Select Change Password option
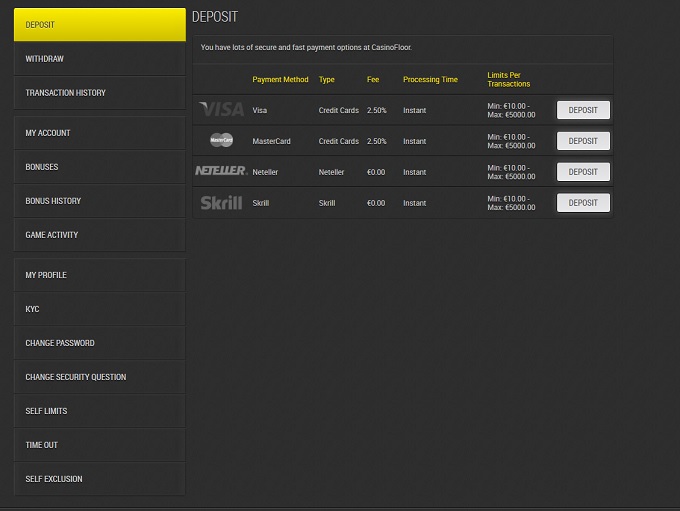 (x=99, y=343)
